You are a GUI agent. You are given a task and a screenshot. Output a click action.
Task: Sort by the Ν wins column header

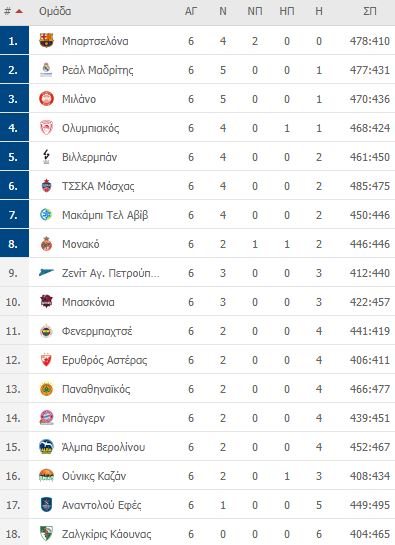click(x=223, y=11)
